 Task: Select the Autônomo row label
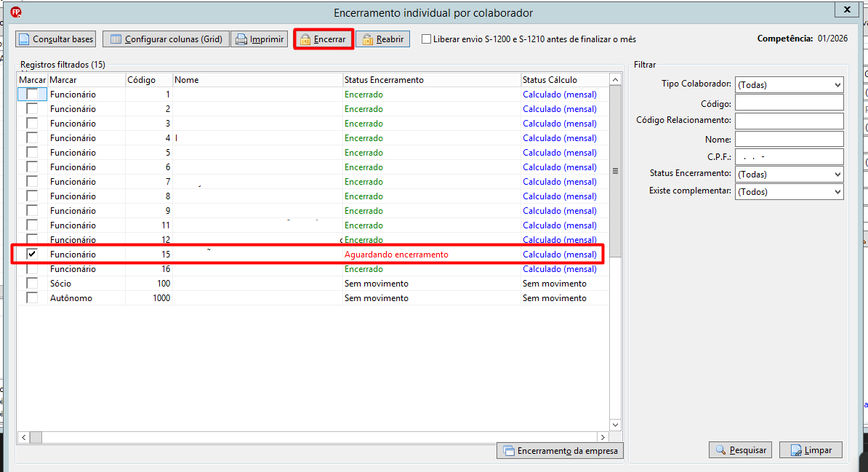click(71, 298)
